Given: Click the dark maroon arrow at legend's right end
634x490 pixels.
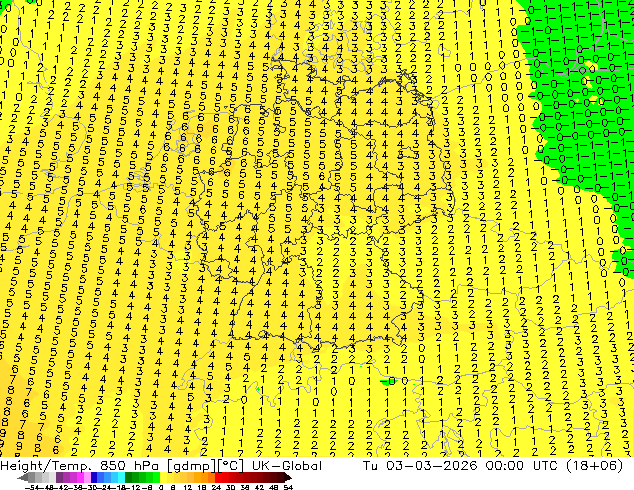Looking at the screenshot, I should point(288,478).
